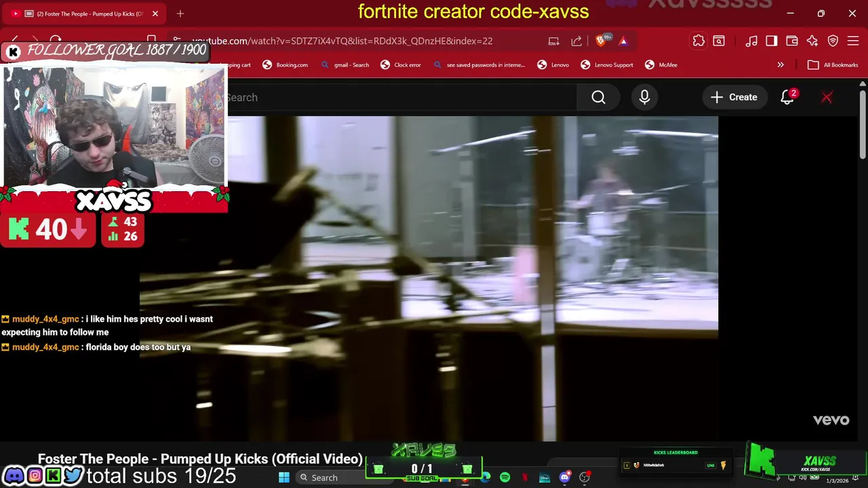This screenshot has height=488, width=868.
Task: Open the saved passwords bookmark
Action: pos(479,65)
